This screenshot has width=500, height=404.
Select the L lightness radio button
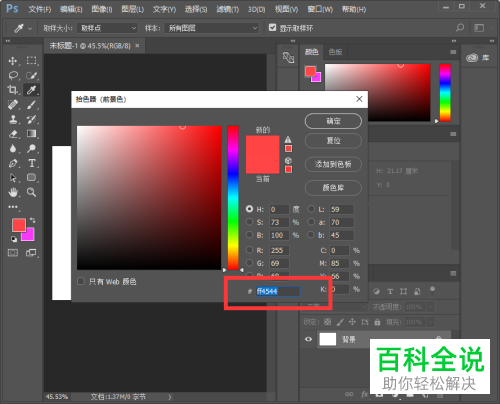click(311, 209)
